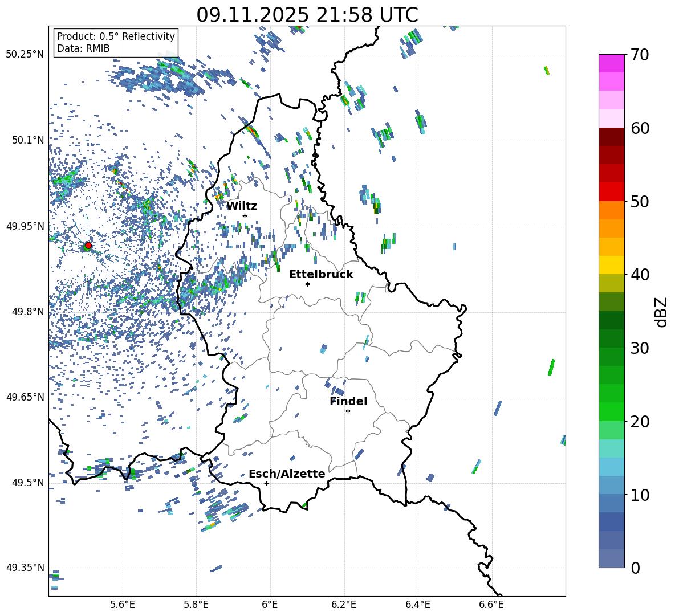Click the Findel station cross marker

point(348,411)
